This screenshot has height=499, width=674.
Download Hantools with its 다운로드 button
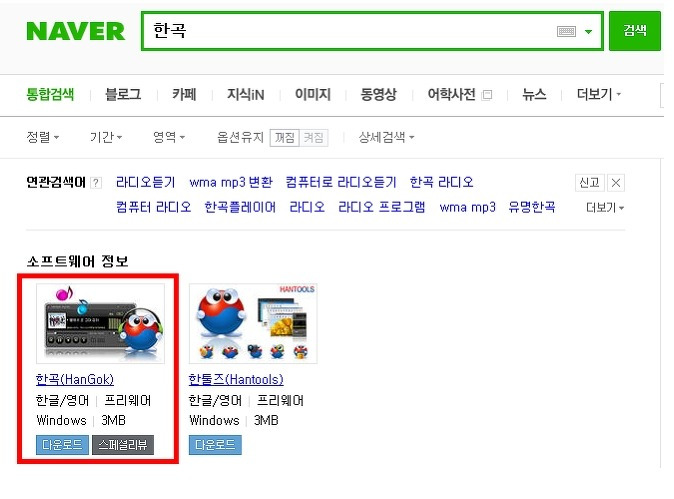pyautogui.click(x=215, y=445)
